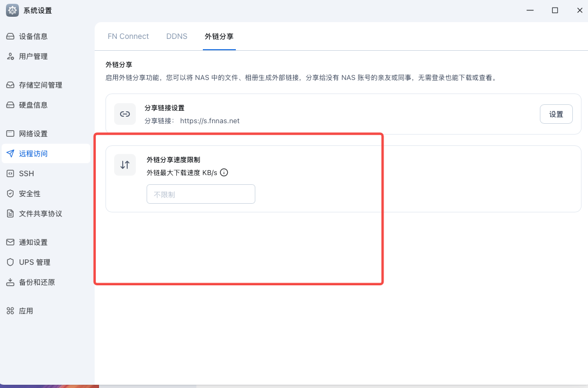588x388 pixels.
Task: Click the link chain icon for 分享链接设置
Action: point(125,114)
